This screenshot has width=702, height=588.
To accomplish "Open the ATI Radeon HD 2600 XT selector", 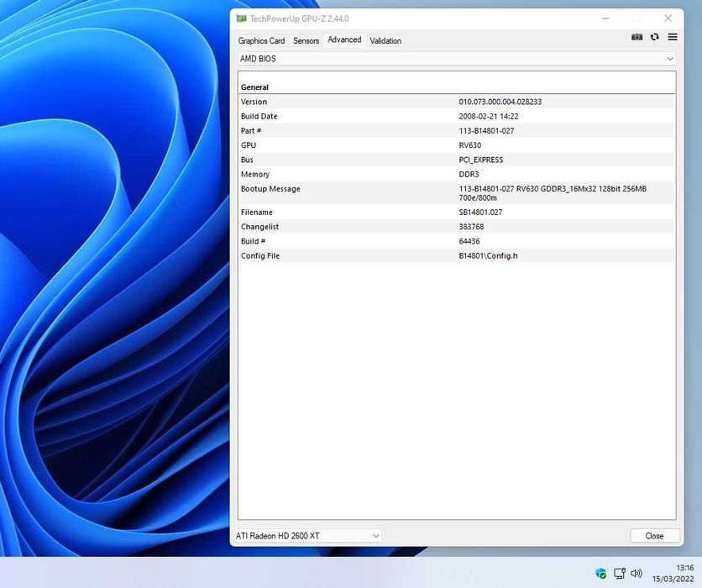I will coord(306,536).
